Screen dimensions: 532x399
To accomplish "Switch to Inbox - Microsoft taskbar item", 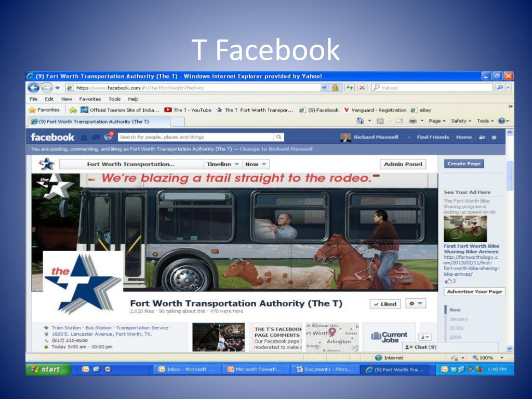I will click(x=187, y=369).
